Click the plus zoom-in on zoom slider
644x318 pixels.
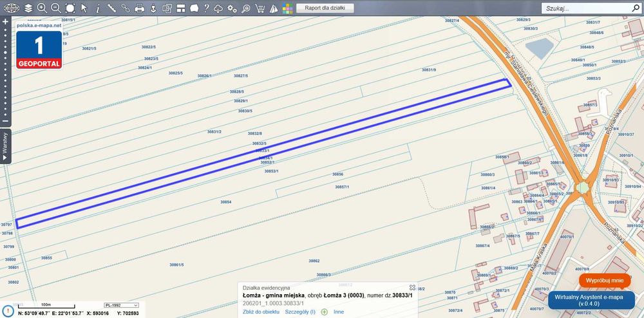(x=5, y=21)
